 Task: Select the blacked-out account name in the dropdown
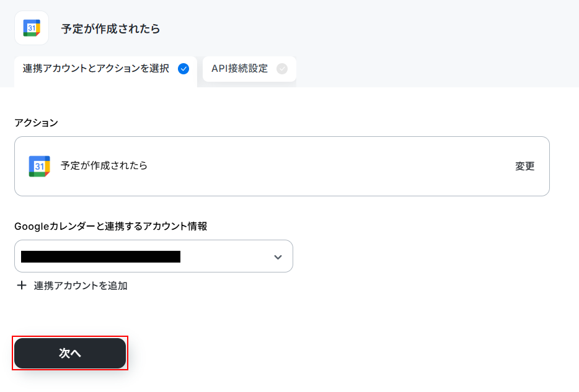[101, 256]
